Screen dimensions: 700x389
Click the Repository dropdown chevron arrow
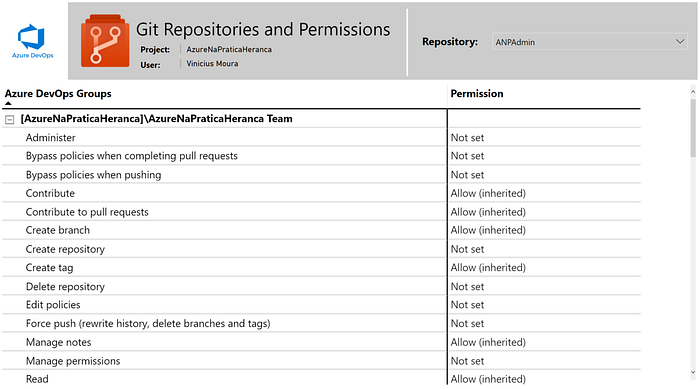click(x=680, y=42)
